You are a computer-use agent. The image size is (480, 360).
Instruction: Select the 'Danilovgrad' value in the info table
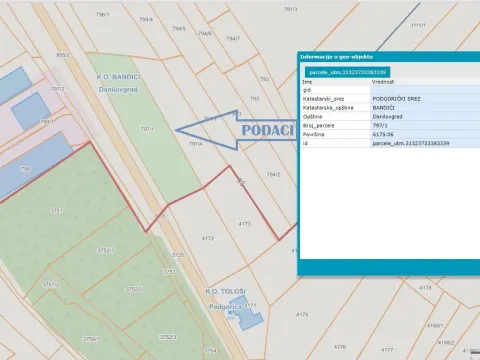(x=387, y=117)
